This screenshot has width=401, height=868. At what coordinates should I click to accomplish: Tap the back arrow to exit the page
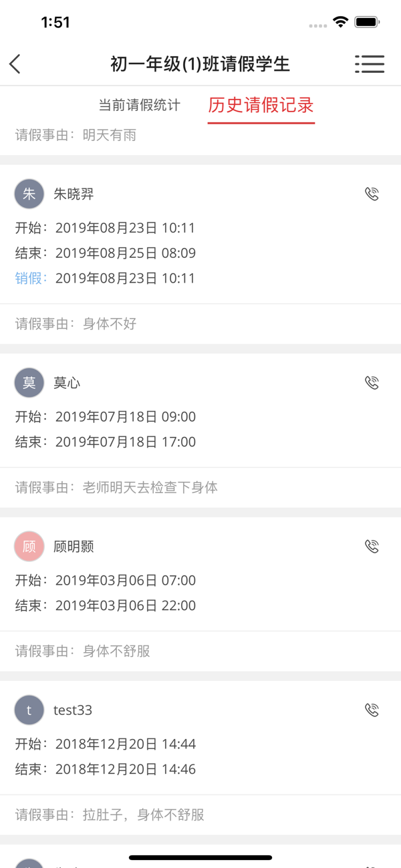(x=14, y=64)
